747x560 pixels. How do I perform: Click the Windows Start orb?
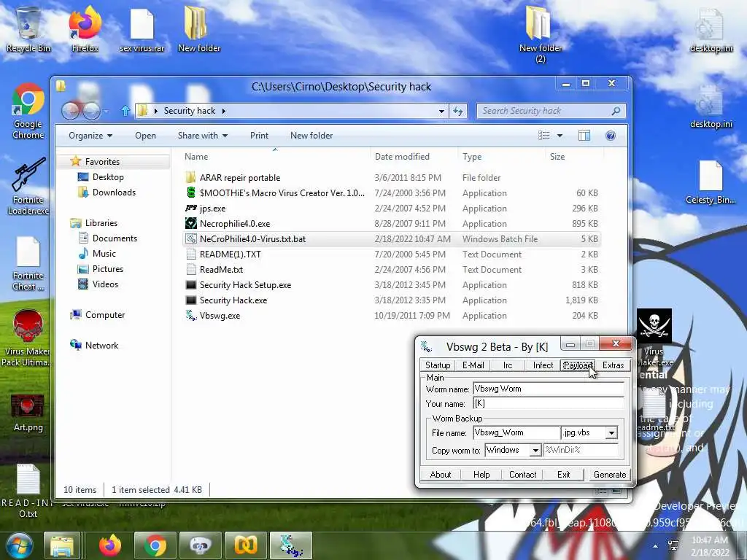tap(20, 545)
